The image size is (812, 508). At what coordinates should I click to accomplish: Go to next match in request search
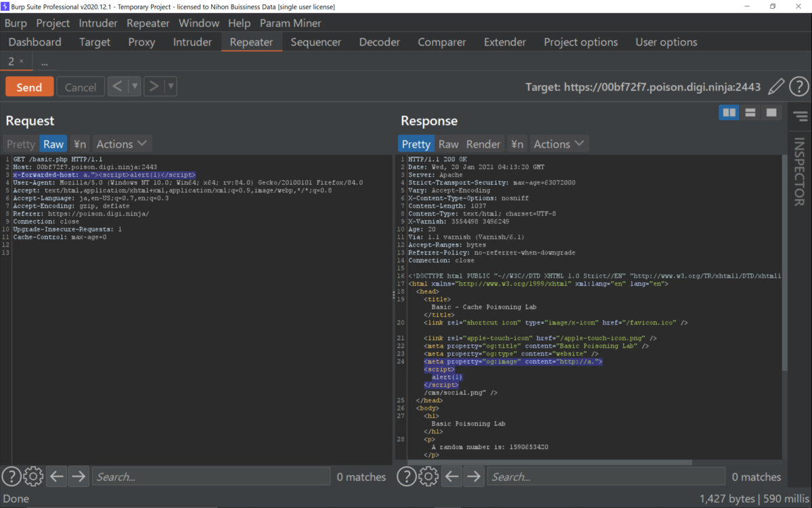click(78, 477)
